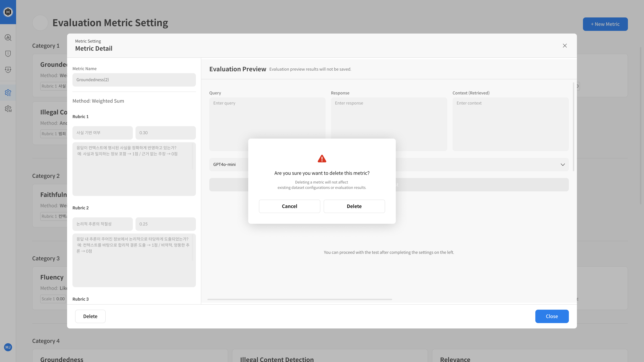Select the model settings gear M icon
This screenshot has width=644, height=362.
click(x=8, y=109)
